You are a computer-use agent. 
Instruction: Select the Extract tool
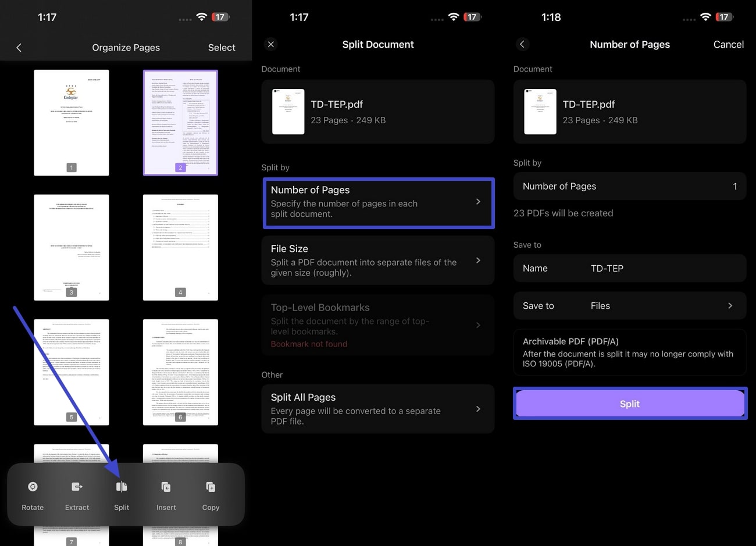click(77, 493)
